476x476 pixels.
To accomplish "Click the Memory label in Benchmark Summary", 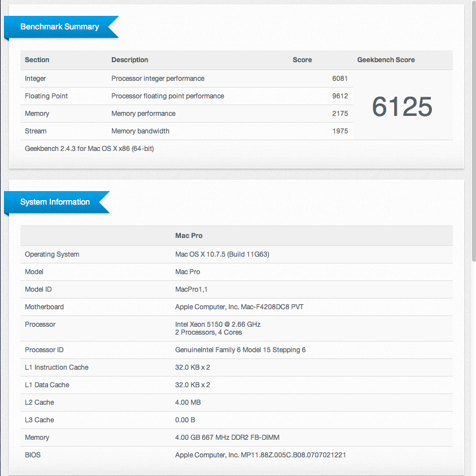I will coord(37,114).
